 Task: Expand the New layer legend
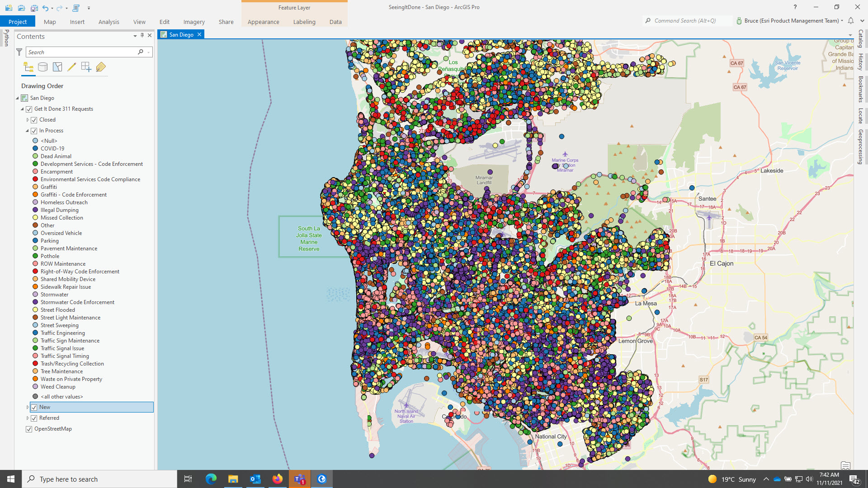pos(28,408)
